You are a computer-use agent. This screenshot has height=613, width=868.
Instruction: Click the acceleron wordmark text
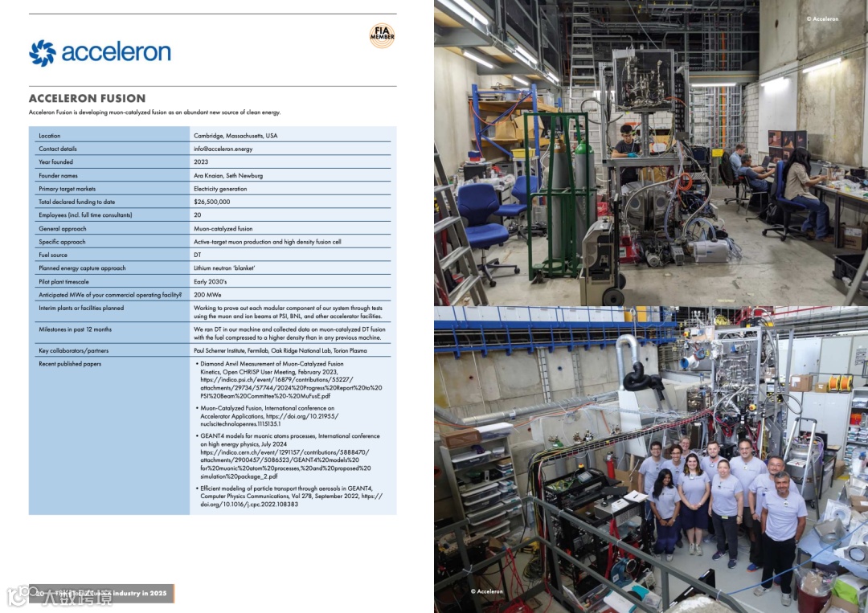point(117,52)
